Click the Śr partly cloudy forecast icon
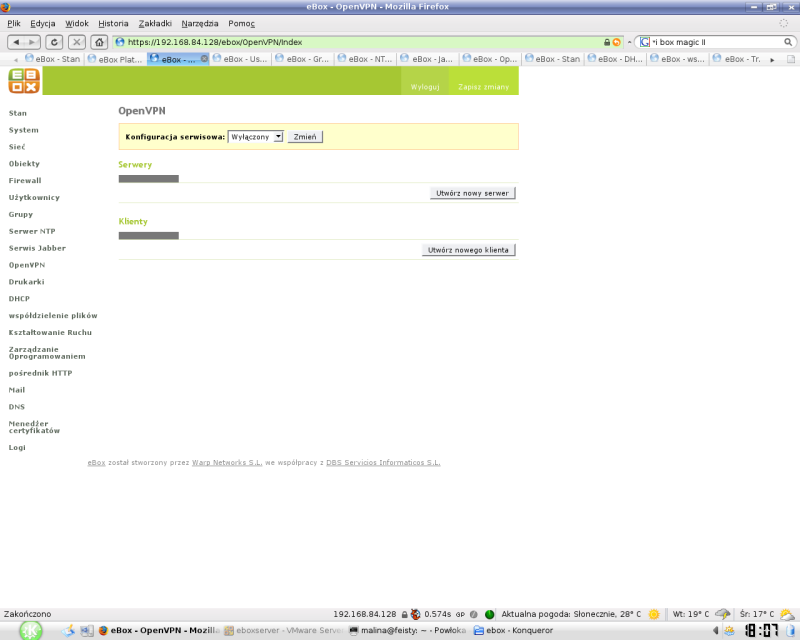Image resolution: width=800 pixels, height=640 pixels. tap(787, 614)
